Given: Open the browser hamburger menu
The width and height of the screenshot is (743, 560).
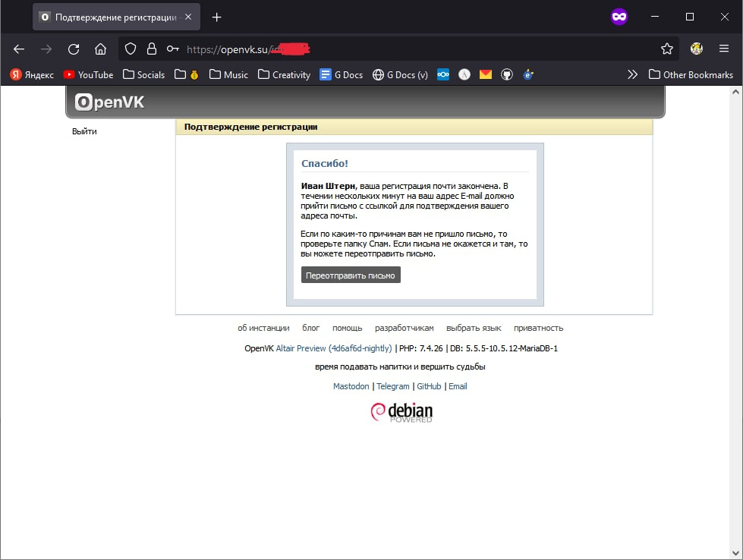Looking at the screenshot, I should [x=724, y=49].
